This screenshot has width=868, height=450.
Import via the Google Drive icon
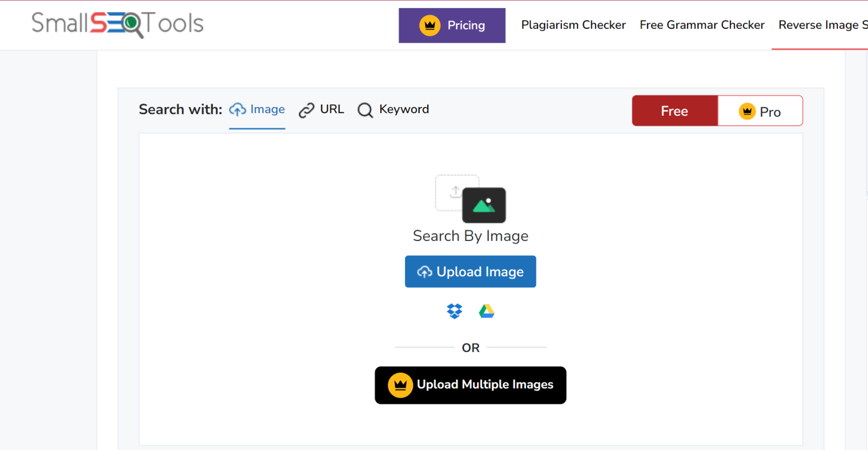click(487, 311)
